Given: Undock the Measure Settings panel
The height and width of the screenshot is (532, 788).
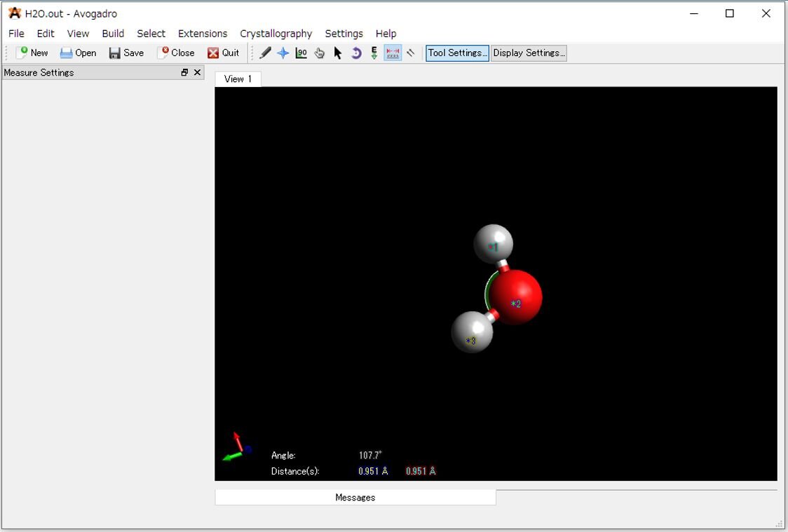Looking at the screenshot, I should point(184,72).
